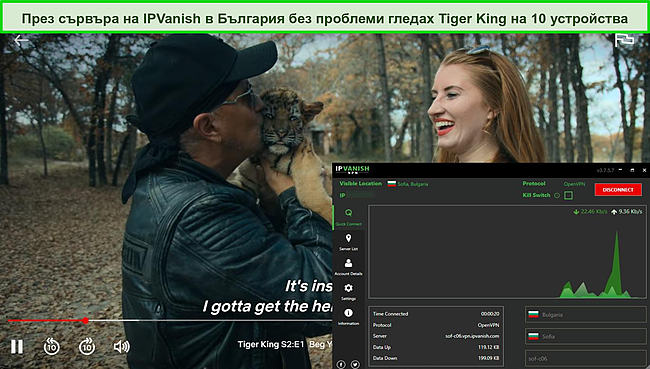Click the 9.36 Kb/s upload speed reading

pos(630,212)
